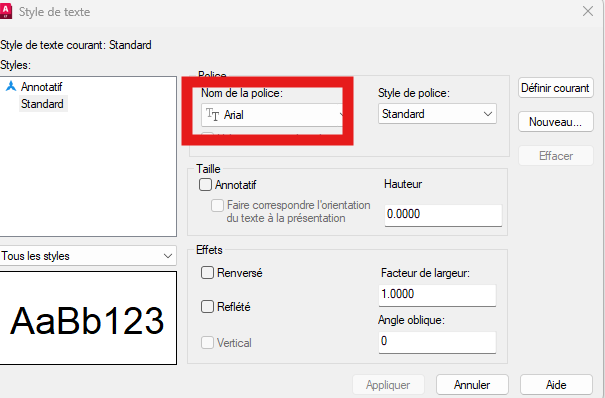Open the Nom de la police dropdown
Image resolution: width=605 pixels, height=398 pixels.
pyautogui.click(x=272, y=115)
